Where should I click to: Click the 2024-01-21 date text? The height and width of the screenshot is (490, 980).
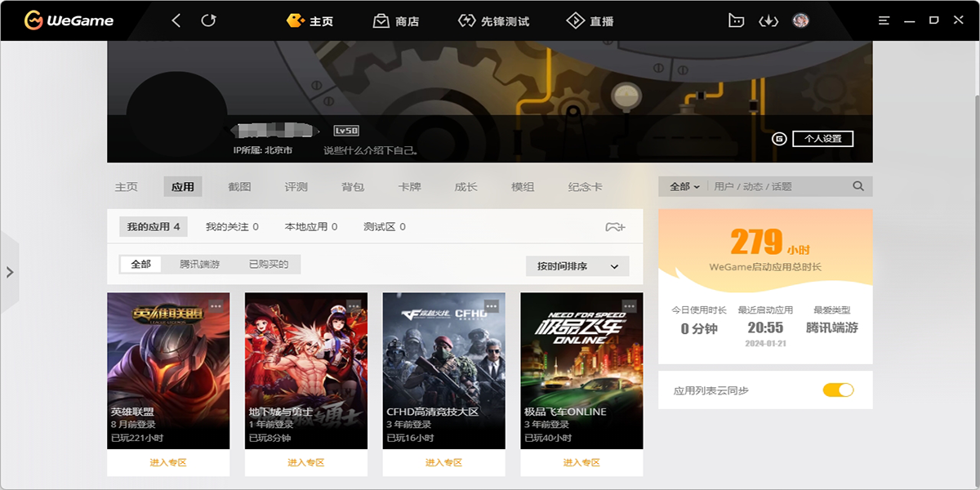point(765,345)
